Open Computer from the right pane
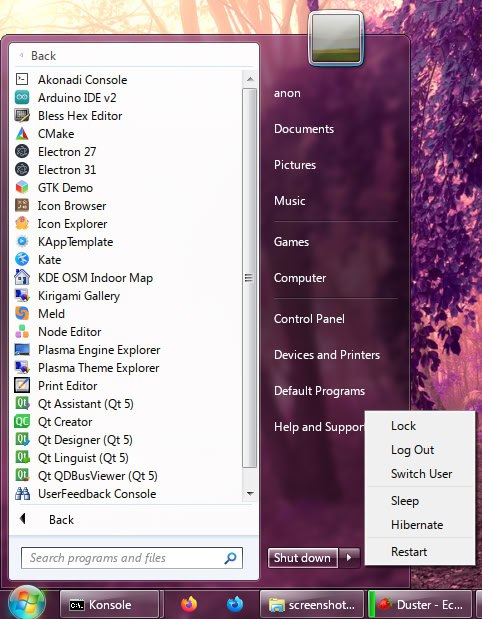The height and width of the screenshot is (619, 482). click(x=300, y=278)
